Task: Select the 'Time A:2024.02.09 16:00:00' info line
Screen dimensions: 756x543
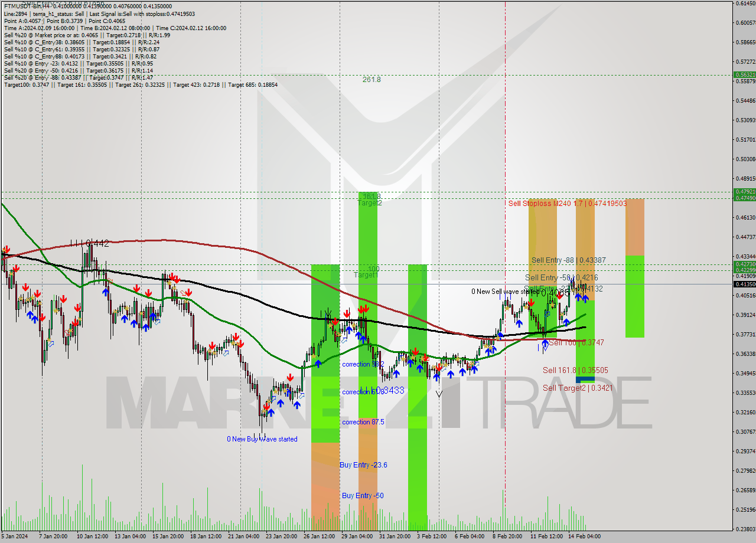Action: (x=115, y=28)
